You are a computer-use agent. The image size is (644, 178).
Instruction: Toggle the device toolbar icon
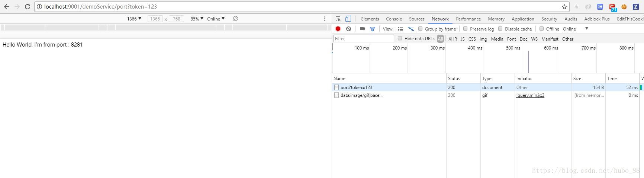pyautogui.click(x=348, y=19)
